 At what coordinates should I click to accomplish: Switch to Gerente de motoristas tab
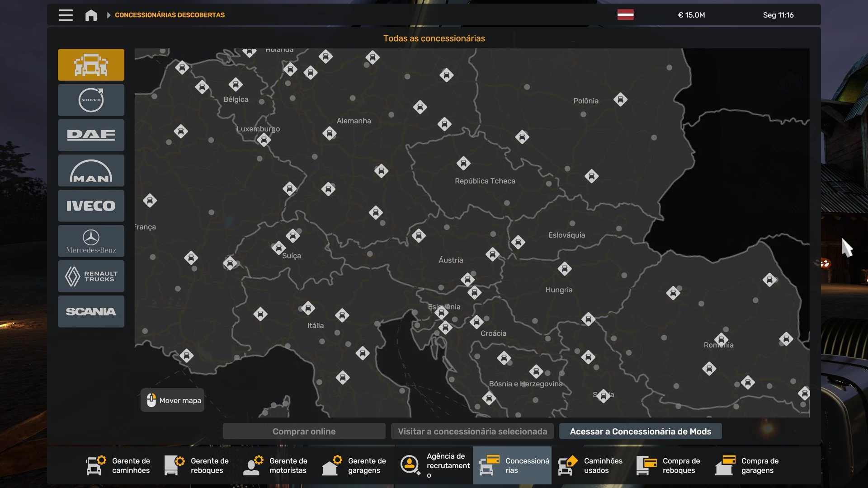[x=276, y=465]
